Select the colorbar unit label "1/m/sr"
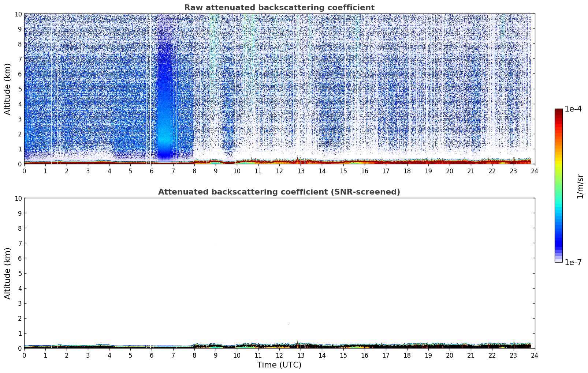The image size is (588, 373). click(x=580, y=185)
